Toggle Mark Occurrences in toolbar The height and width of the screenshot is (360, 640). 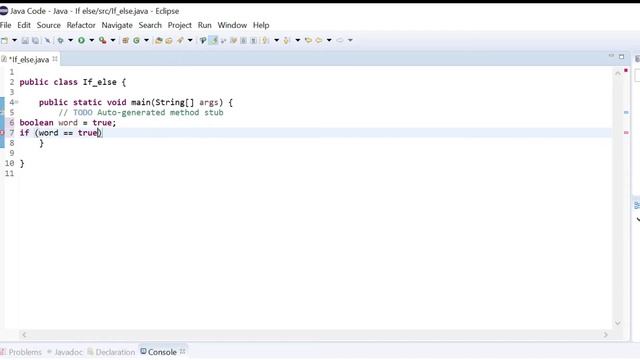(x=202, y=40)
